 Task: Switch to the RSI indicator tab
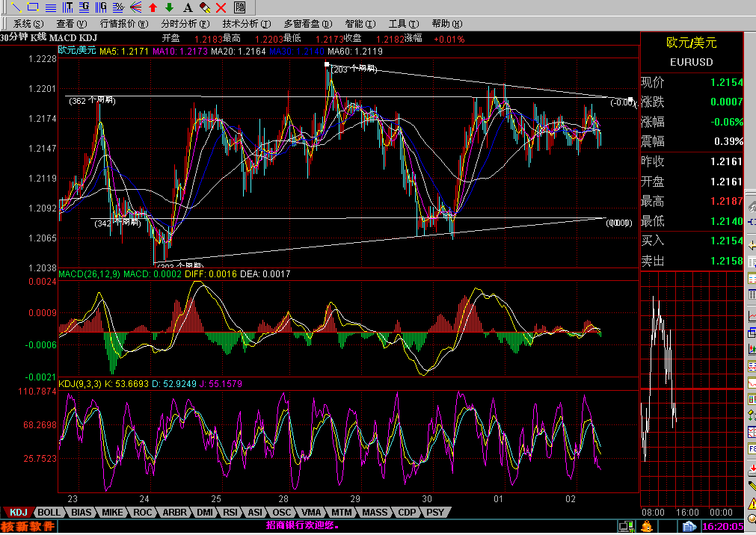tap(231, 513)
